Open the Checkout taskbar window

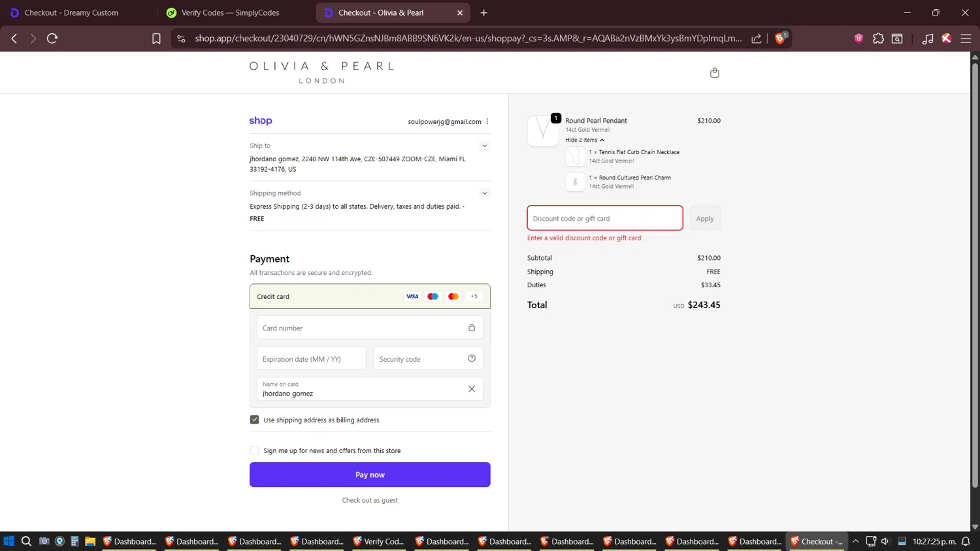point(817,541)
